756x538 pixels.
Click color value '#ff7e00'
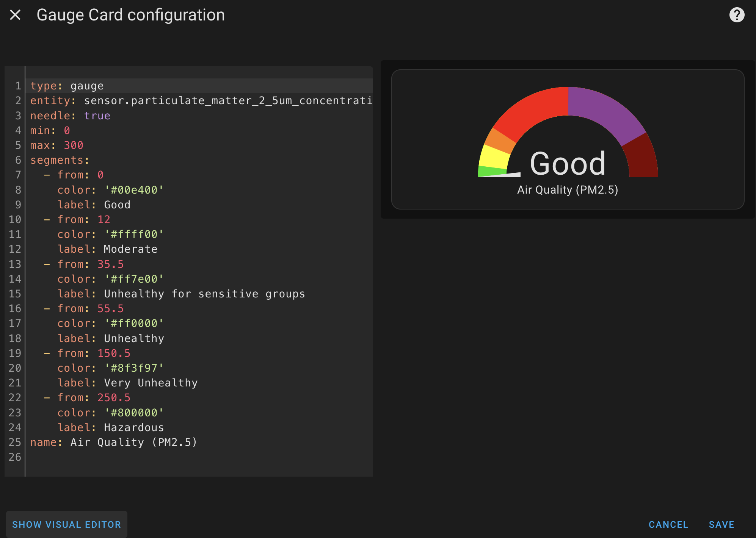point(134,279)
